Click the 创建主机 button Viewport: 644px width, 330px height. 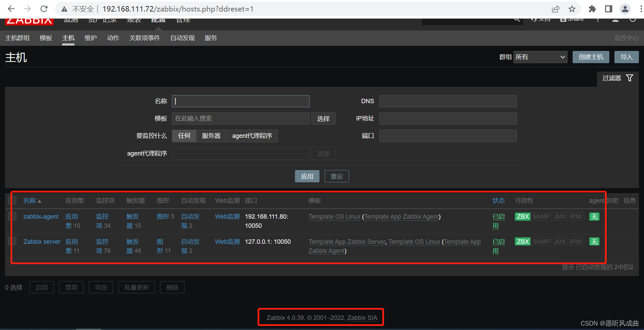[x=591, y=57]
